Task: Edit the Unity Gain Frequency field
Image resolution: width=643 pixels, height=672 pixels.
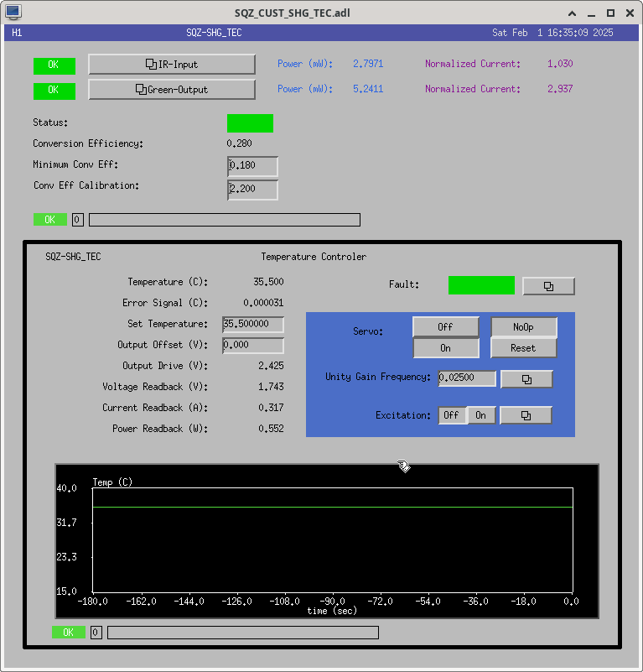Action: pos(467,378)
